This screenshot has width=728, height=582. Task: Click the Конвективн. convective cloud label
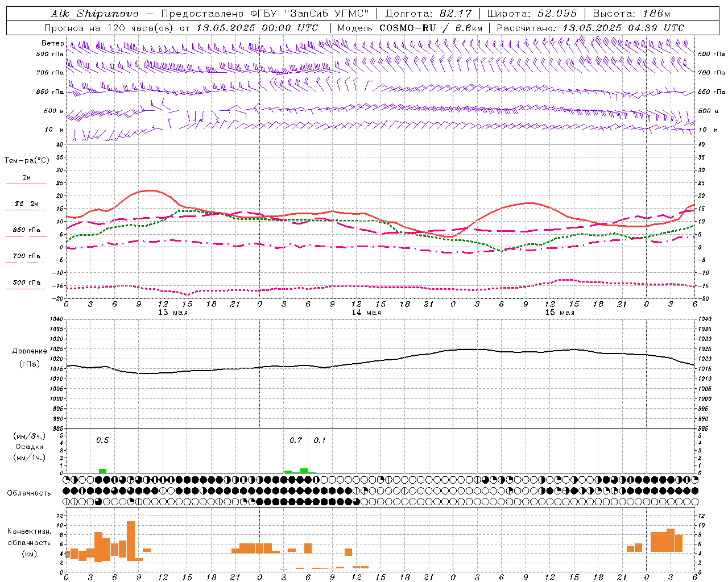30,531
